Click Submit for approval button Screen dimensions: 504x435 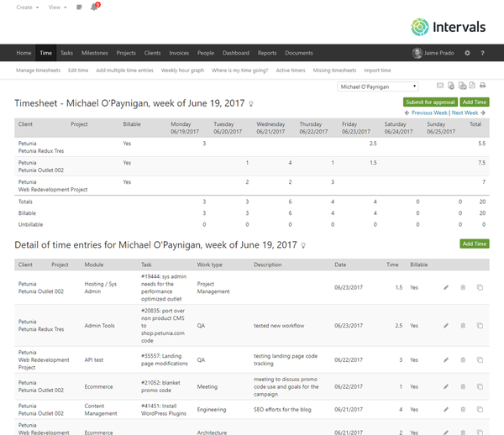(430, 102)
